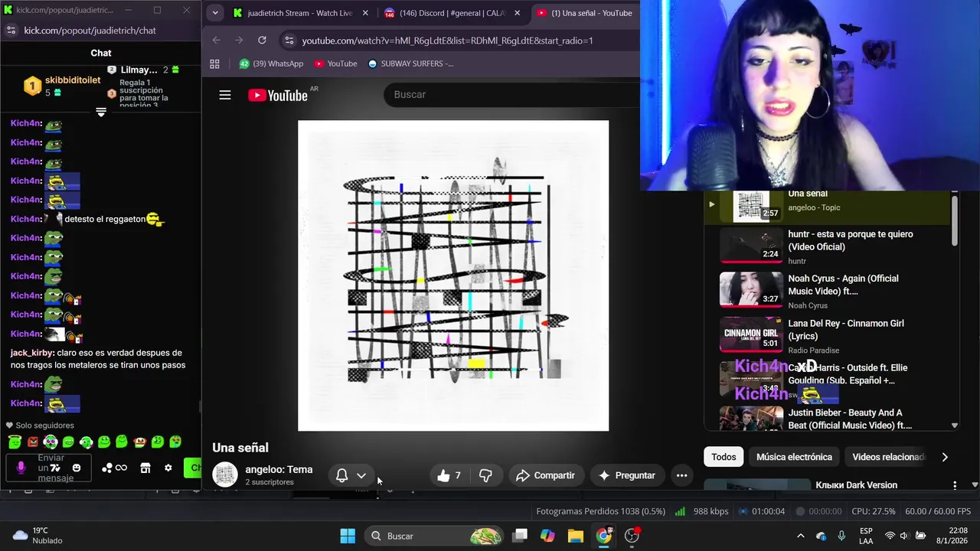This screenshot has width=980, height=551.
Task: Show more category chips with right arrow
Action: [945, 457]
